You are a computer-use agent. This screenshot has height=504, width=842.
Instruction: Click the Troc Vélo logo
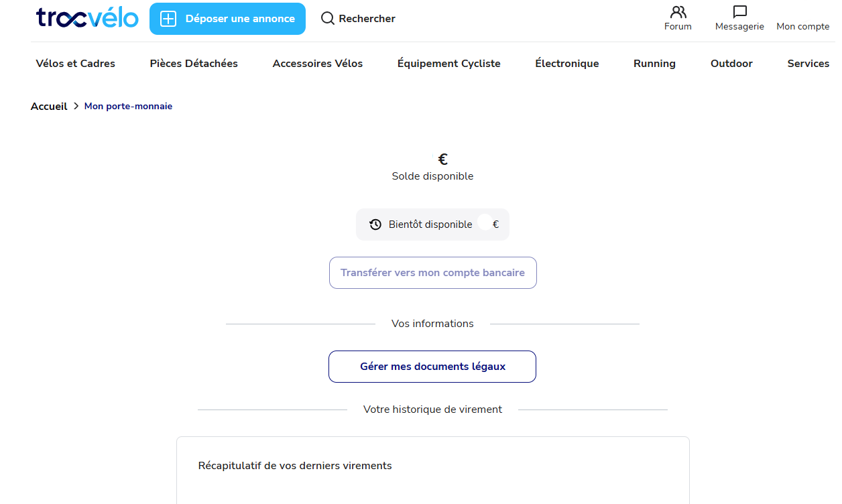coord(87,18)
